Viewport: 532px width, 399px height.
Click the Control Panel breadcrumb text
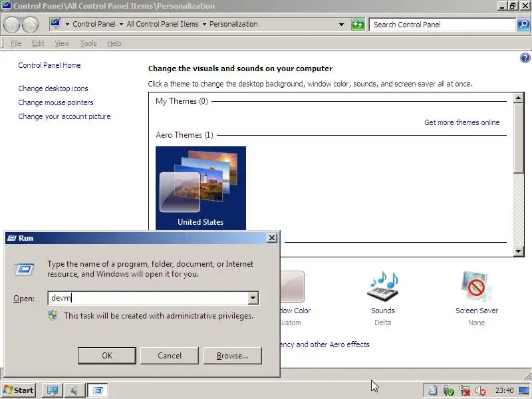click(x=94, y=24)
